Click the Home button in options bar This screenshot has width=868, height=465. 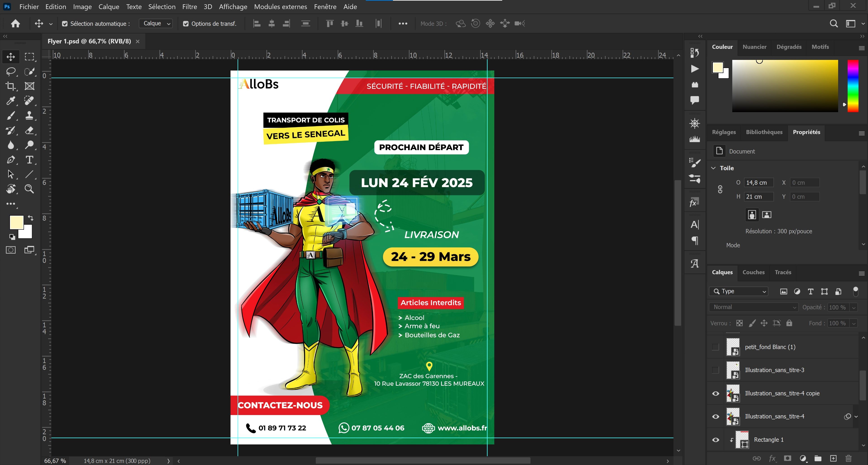point(16,24)
